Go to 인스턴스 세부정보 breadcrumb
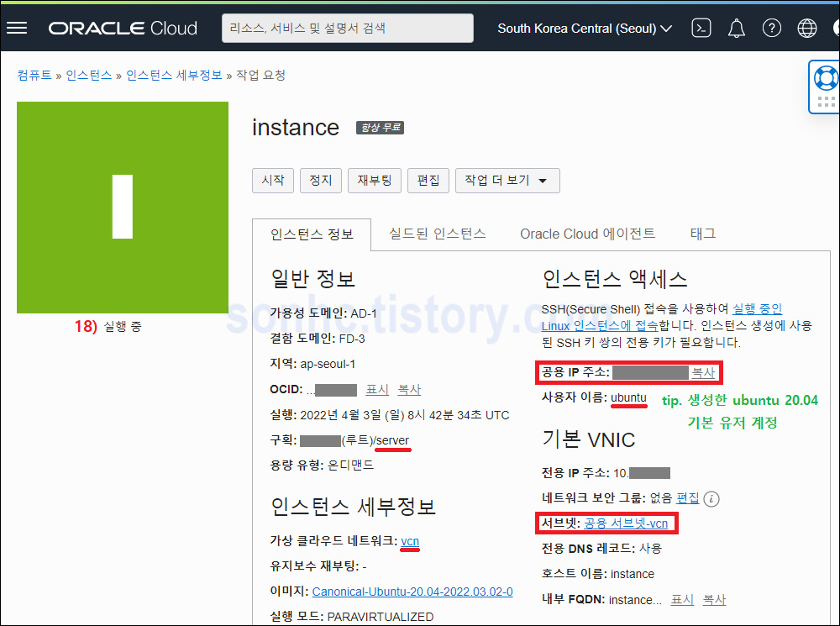 (x=174, y=75)
